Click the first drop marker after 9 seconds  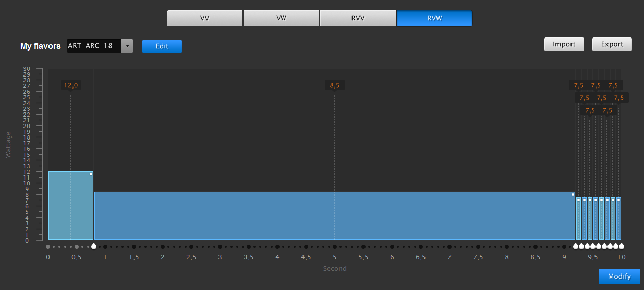576,246
